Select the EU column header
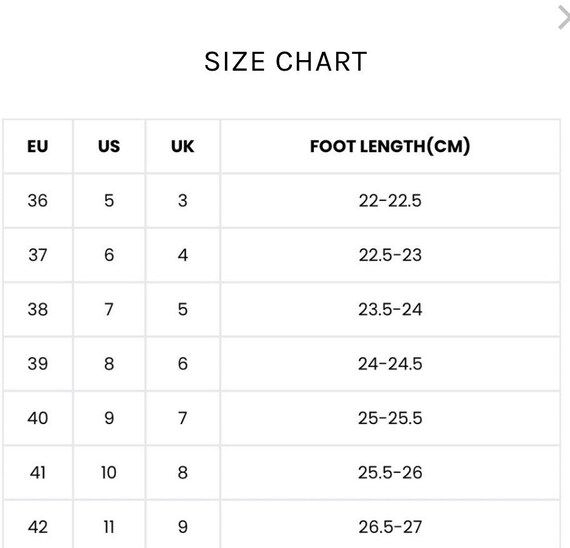 [x=38, y=146]
